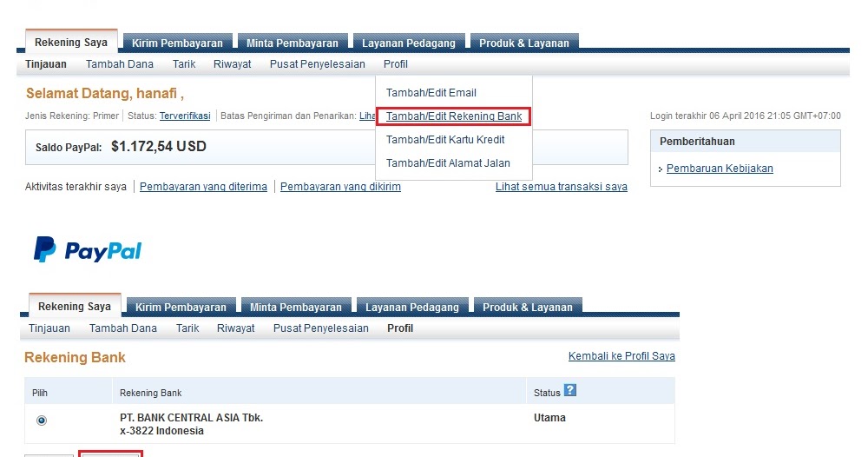Click the Status column header text
Image resolution: width=868 pixels, height=457 pixels.
[x=547, y=393]
